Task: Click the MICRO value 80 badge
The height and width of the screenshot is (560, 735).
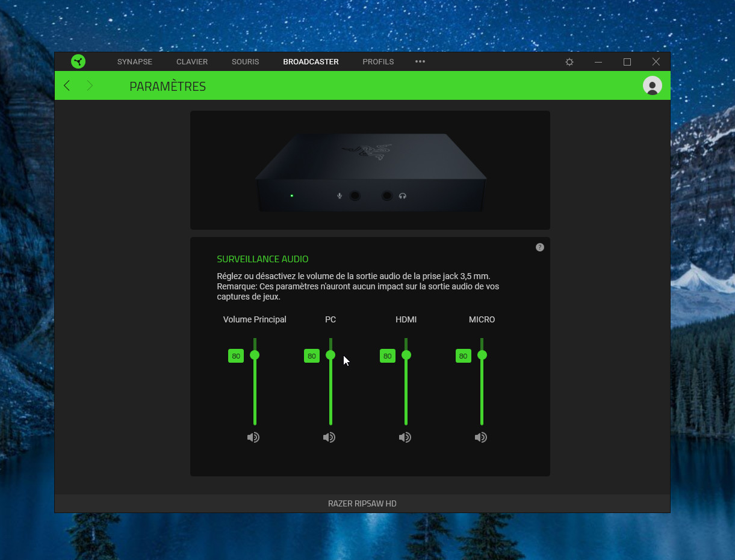Action: (464, 356)
